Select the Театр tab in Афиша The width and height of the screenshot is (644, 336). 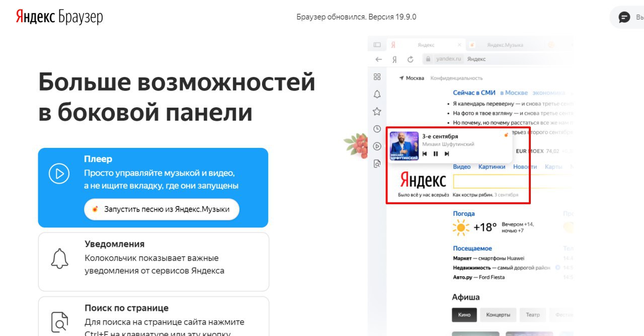click(533, 315)
